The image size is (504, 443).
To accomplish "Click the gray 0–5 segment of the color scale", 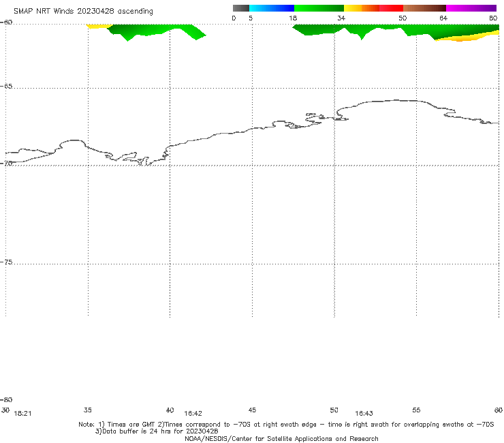I will [240, 8].
